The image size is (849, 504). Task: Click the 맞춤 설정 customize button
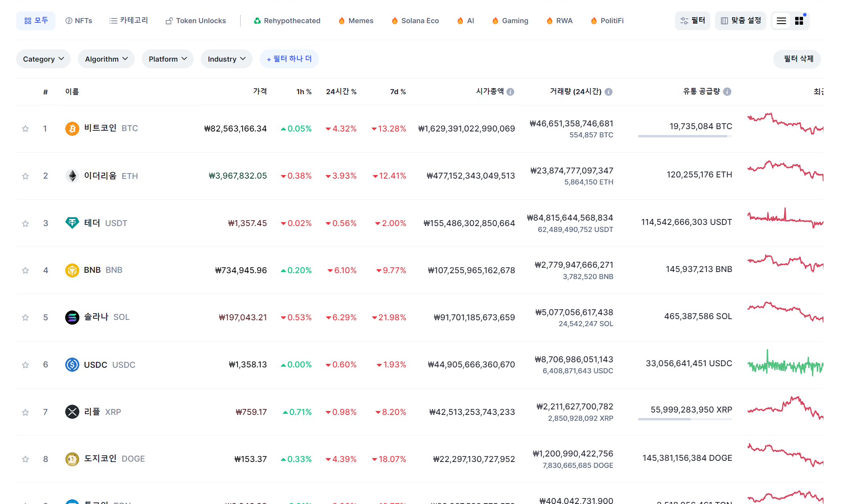pyautogui.click(x=741, y=21)
